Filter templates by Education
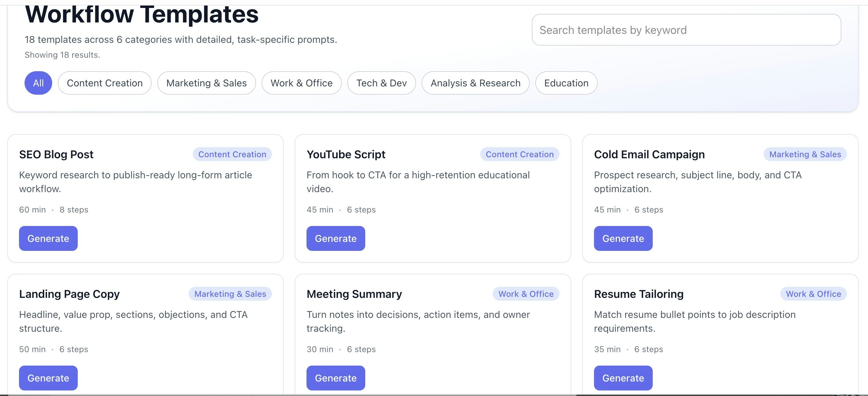868x396 pixels. point(566,83)
